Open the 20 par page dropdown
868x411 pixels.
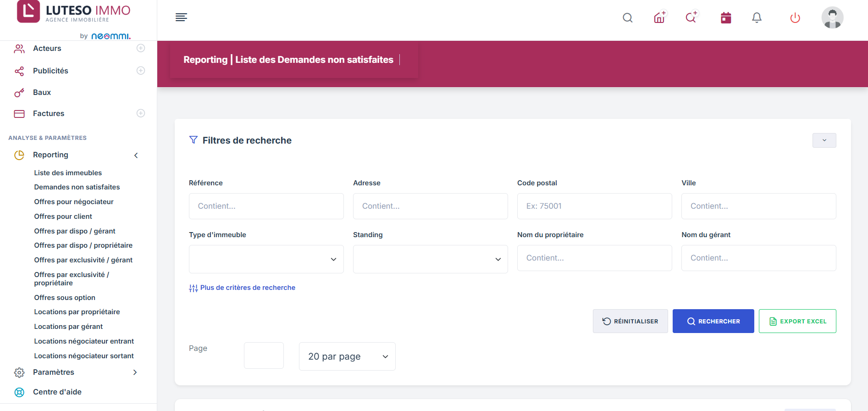347,356
